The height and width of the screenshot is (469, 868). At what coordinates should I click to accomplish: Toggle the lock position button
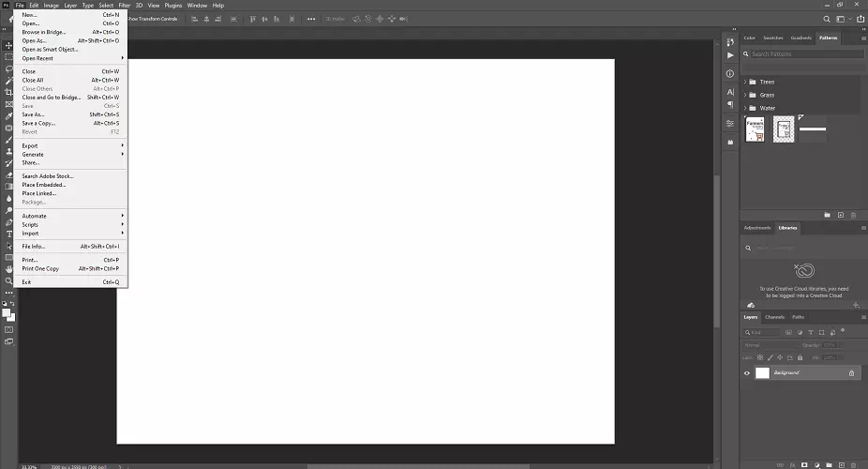[x=780, y=357]
